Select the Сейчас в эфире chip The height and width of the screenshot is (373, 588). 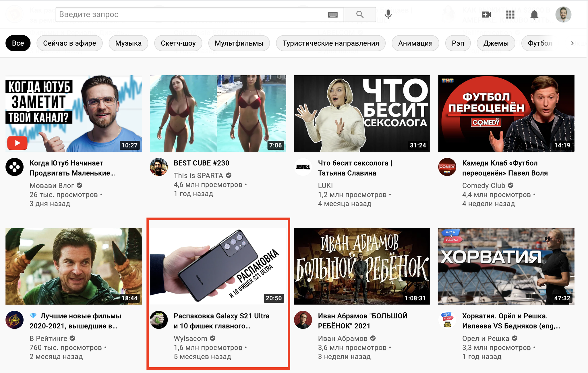point(69,43)
